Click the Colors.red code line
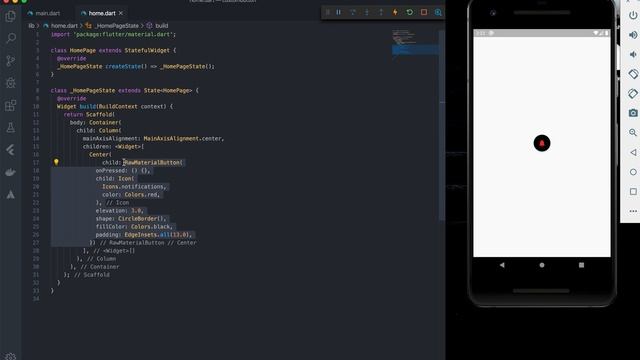 [x=131, y=195]
